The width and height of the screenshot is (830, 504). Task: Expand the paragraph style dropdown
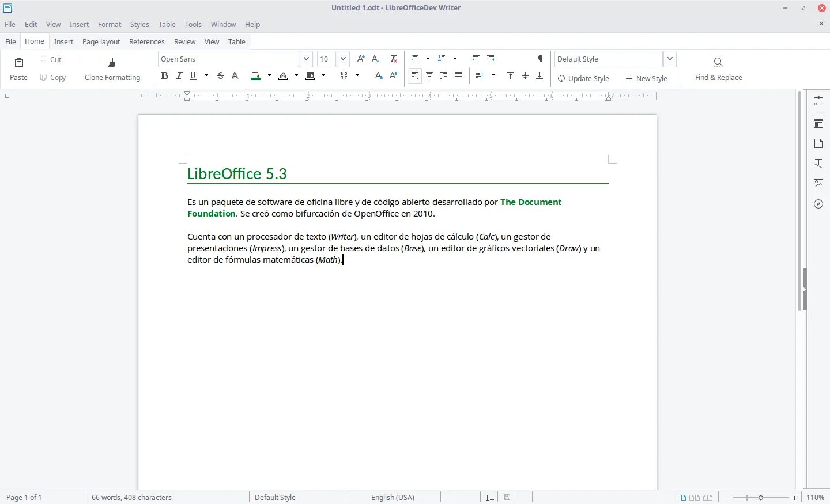(670, 59)
